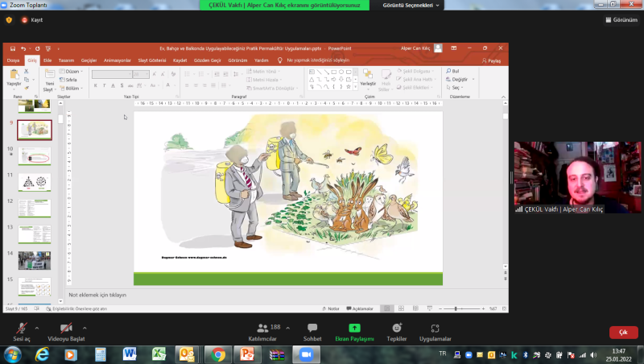Start camera with Videoyu Başlat button
This screenshot has width=644, height=364.
[x=66, y=330]
